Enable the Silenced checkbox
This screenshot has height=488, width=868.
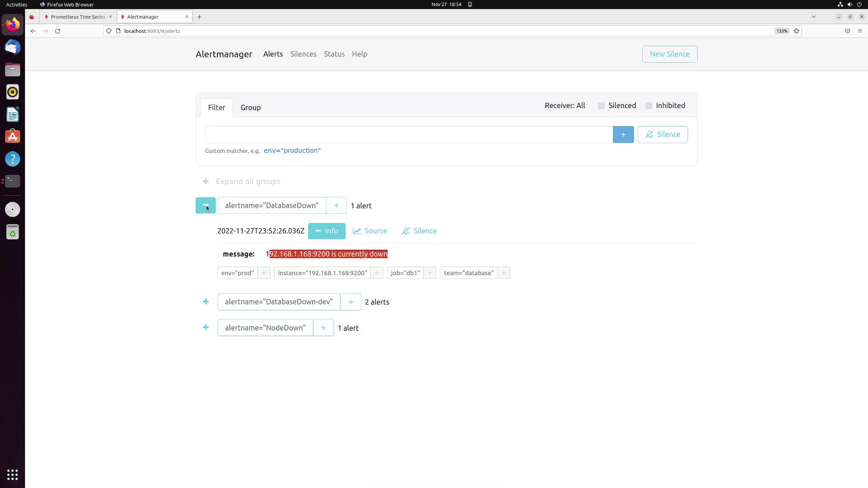click(601, 106)
